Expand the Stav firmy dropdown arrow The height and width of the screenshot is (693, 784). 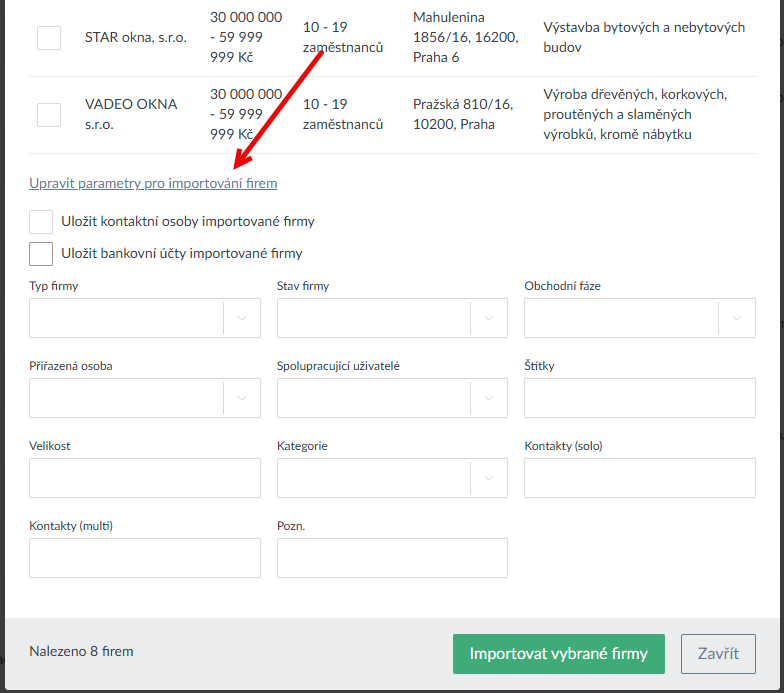489,318
